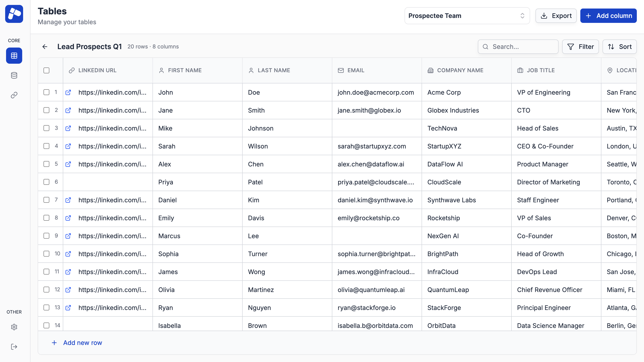Toggle the select-all checkbox in the header
The width and height of the screenshot is (644, 362).
tap(46, 70)
